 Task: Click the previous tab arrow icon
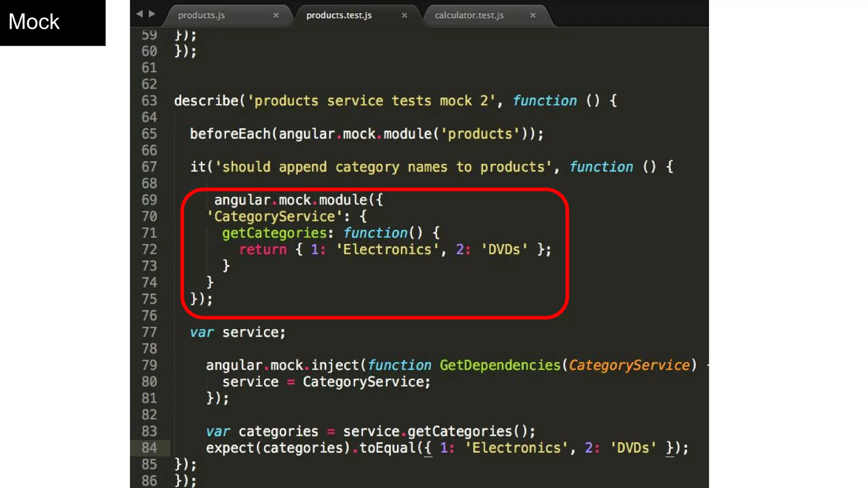pyautogui.click(x=139, y=14)
